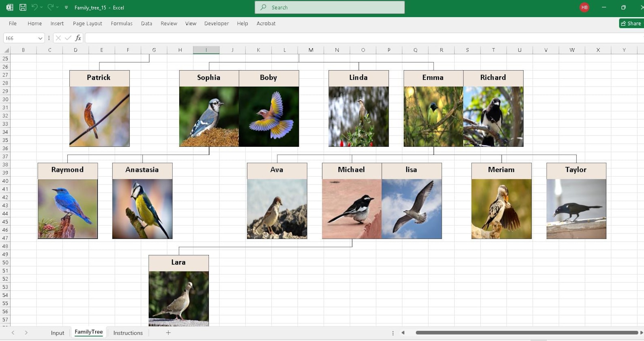Viewport: 644px width, 341px height.
Task: Click the Cancel (X) formula icon
Action: pyautogui.click(x=58, y=38)
